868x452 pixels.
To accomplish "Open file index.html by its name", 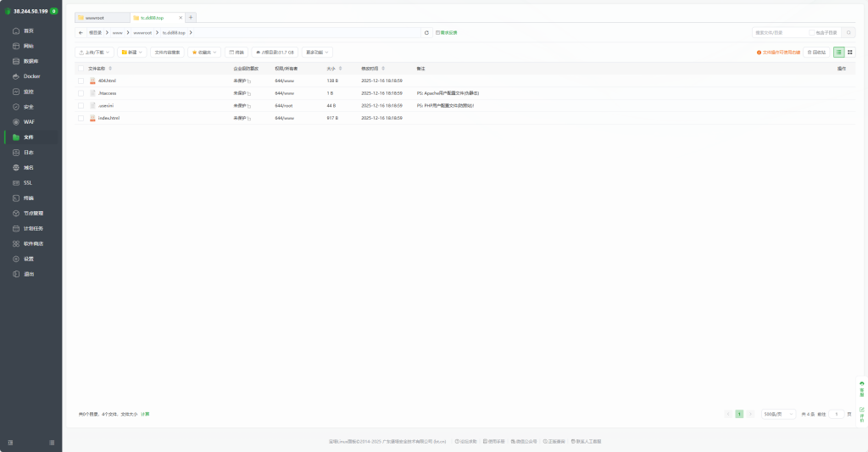I will (108, 118).
